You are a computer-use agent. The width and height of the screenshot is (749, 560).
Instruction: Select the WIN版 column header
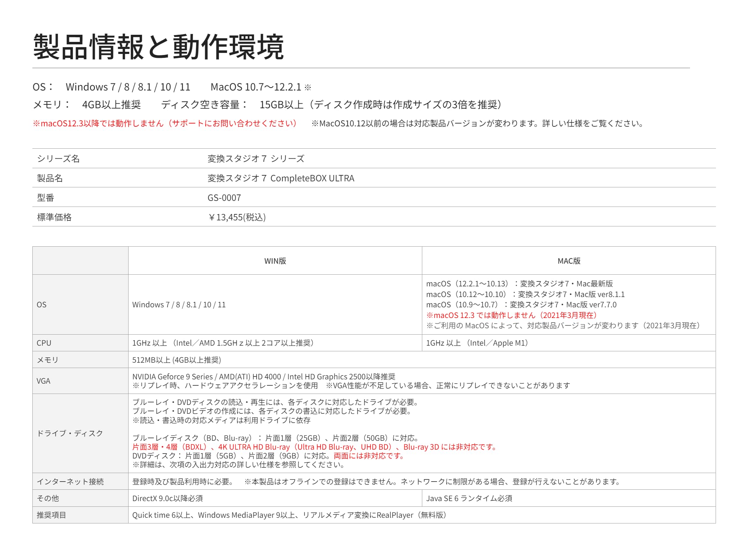[275, 261]
